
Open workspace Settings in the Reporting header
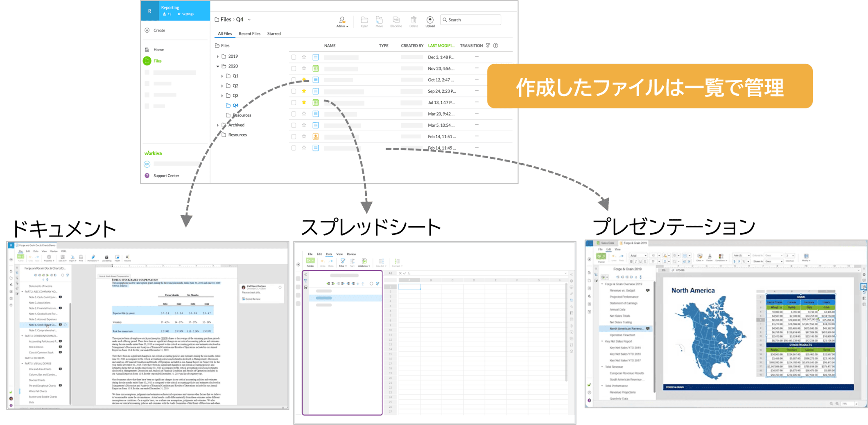185,14
